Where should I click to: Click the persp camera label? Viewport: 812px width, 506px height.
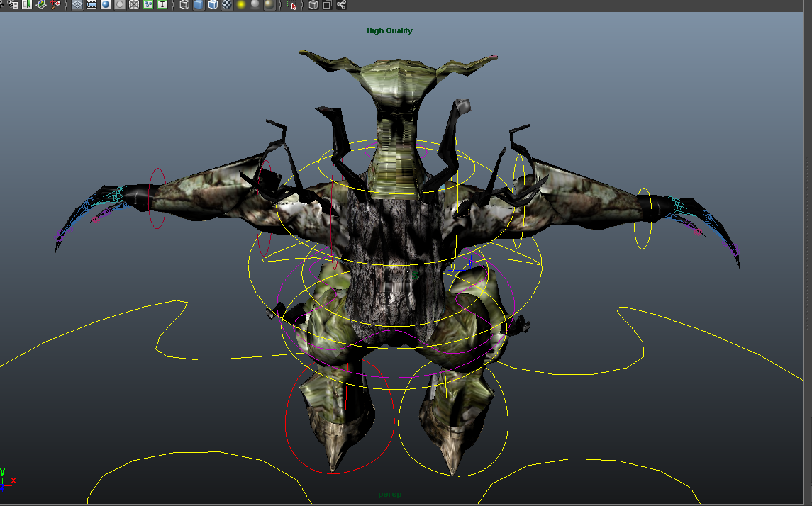point(389,495)
